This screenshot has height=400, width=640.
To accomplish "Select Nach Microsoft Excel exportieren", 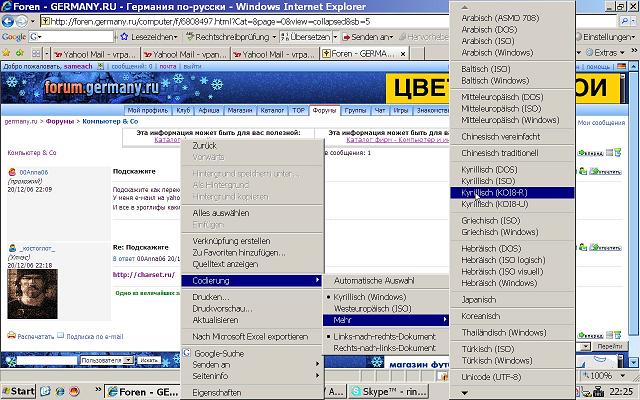I will 252,337.
